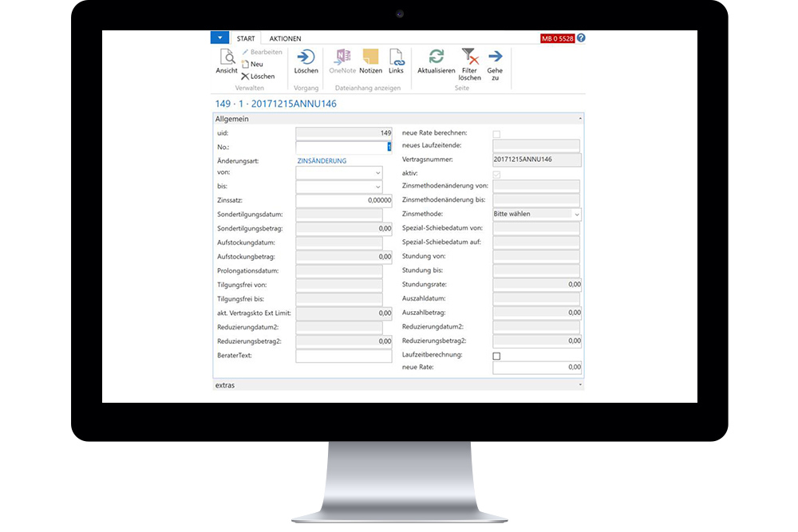This screenshot has width=798, height=532.
Task: Collapse the Allgemein section header
Action: (580, 117)
